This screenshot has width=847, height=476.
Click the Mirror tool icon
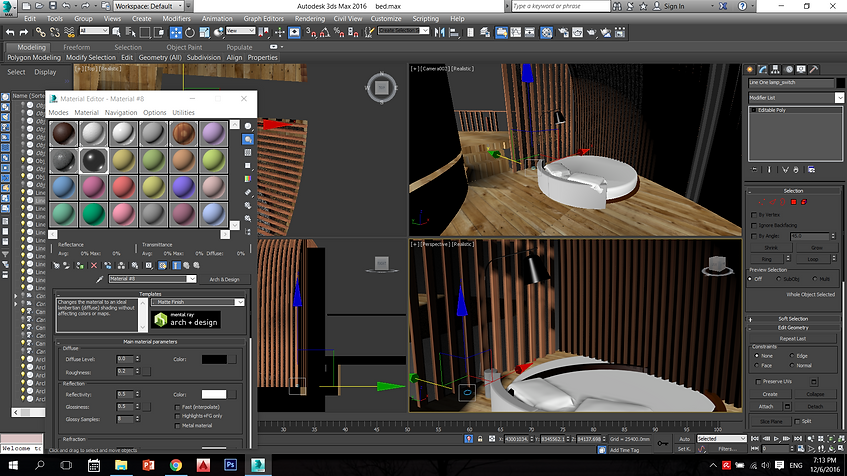click(440, 32)
